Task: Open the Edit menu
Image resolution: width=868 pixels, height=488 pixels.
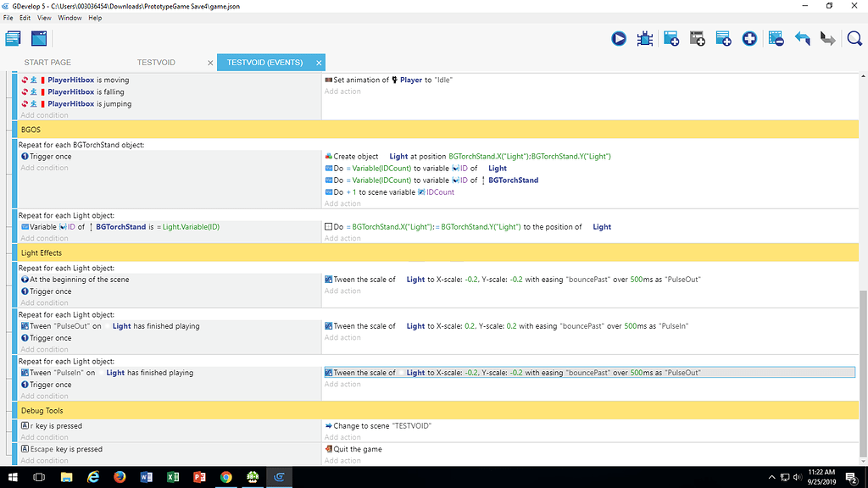Action: click(x=23, y=17)
